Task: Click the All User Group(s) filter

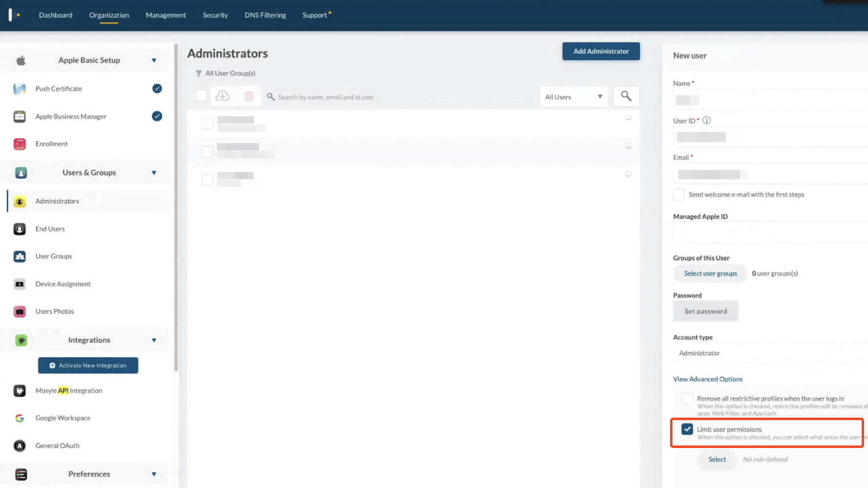Action: click(x=230, y=73)
